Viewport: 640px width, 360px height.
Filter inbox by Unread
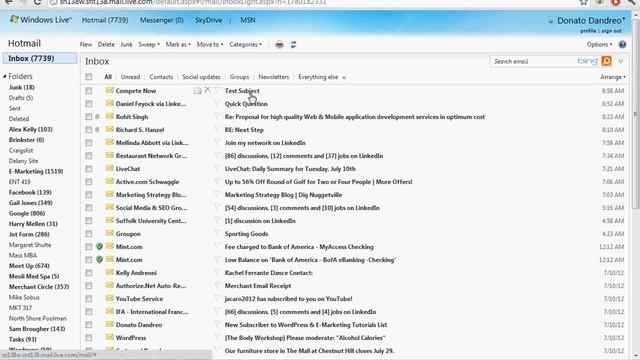[x=130, y=77]
